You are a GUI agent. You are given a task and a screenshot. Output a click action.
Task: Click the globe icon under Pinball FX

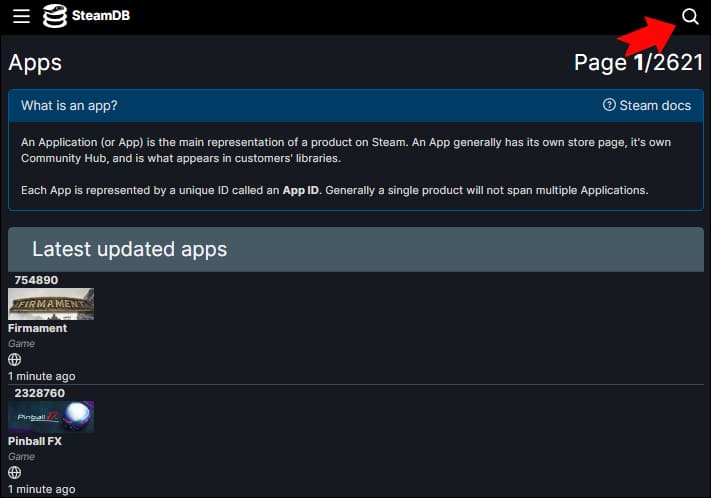coord(15,473)
